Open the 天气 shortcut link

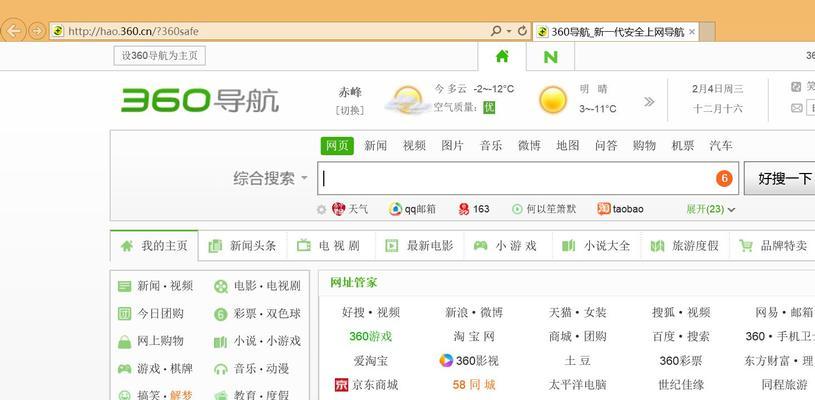click(x=350, y=209)
